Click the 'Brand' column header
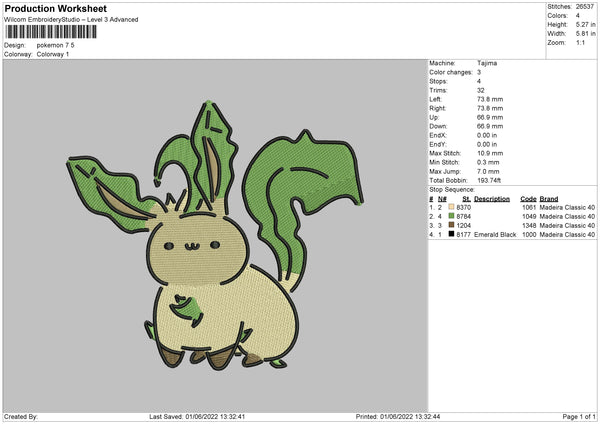600x424 pixels. [549, 199]
